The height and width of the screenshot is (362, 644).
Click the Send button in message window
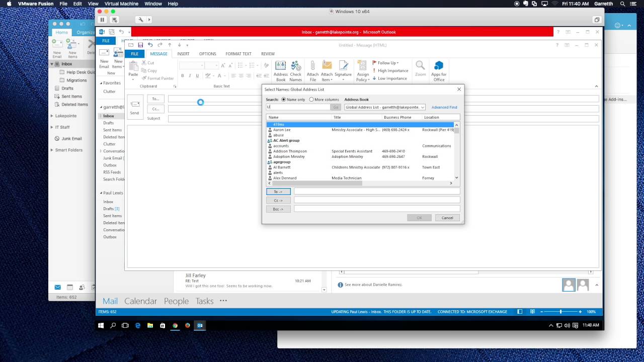(x=134, y=107)
